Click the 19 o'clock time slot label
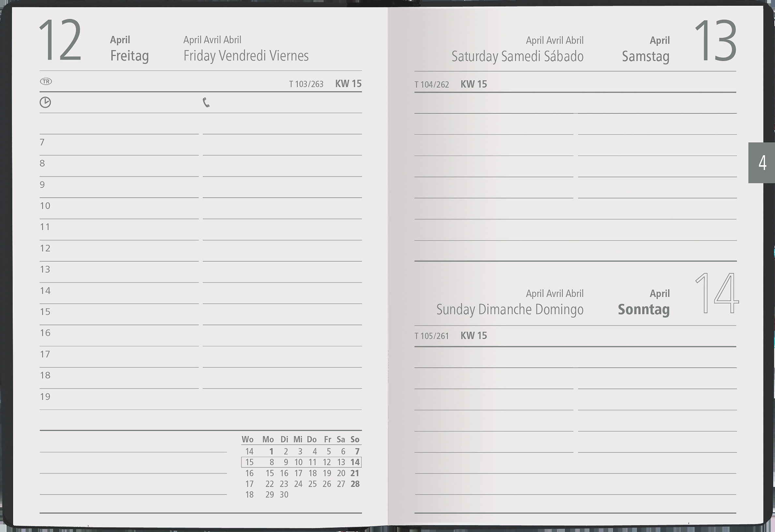775x532 pixels. click(45, 397)
